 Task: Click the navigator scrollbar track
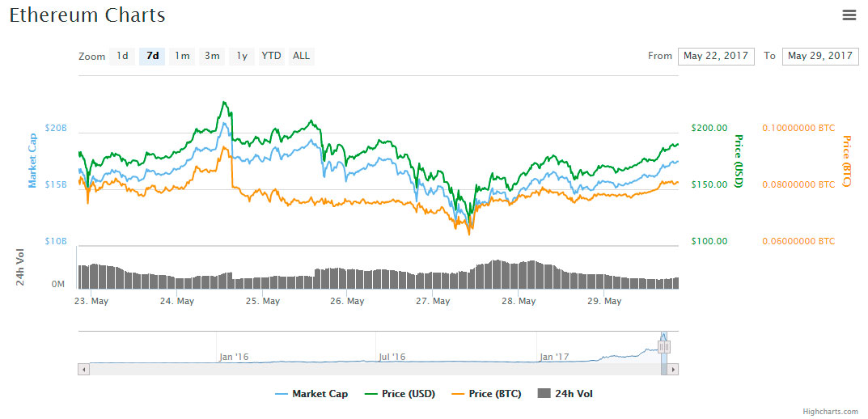375,369
